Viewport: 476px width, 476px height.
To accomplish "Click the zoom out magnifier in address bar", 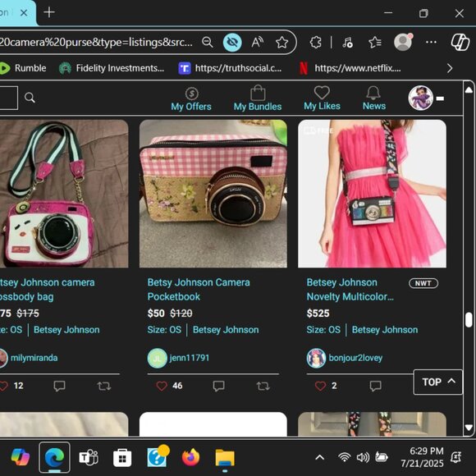I will click(208, 42).
